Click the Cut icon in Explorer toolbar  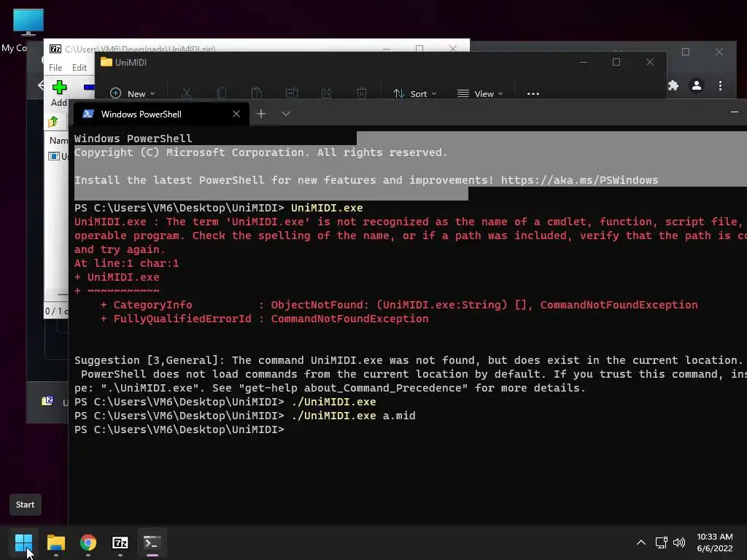[x=186, y=93]
